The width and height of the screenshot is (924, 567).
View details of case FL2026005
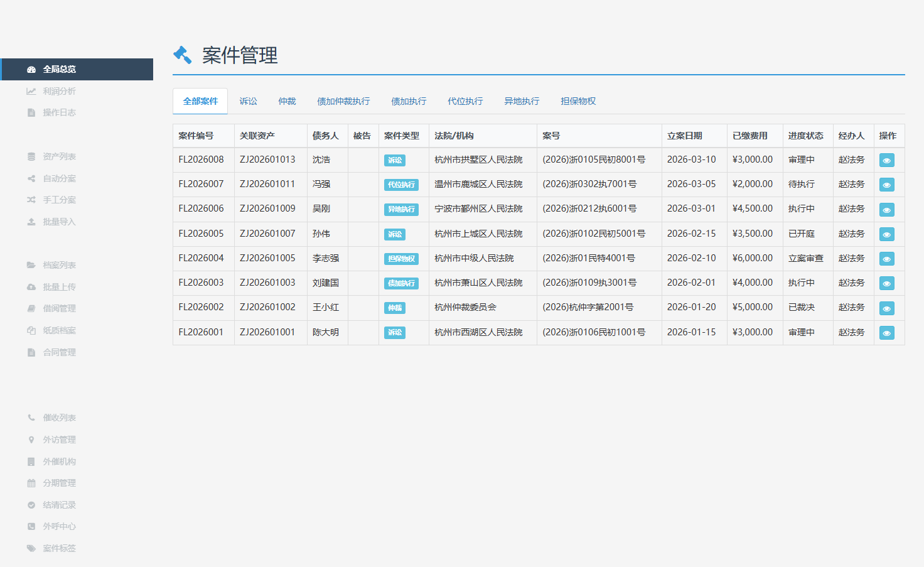[887, 234]
